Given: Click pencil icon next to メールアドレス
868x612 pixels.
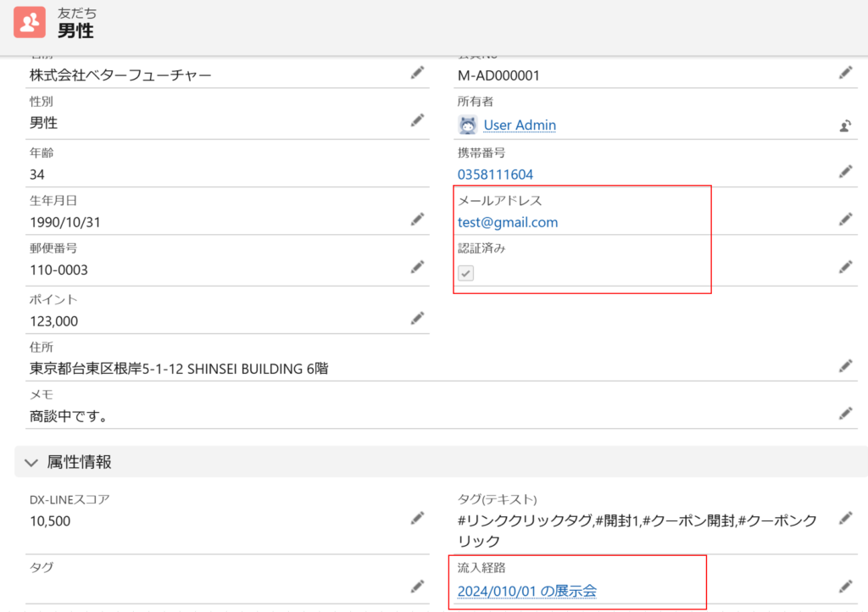Looking at the screenshot, I should [845, 220].
